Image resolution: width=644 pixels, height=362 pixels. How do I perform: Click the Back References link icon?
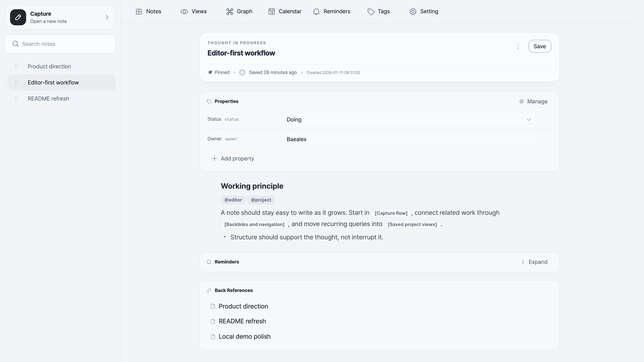(209, 290)
